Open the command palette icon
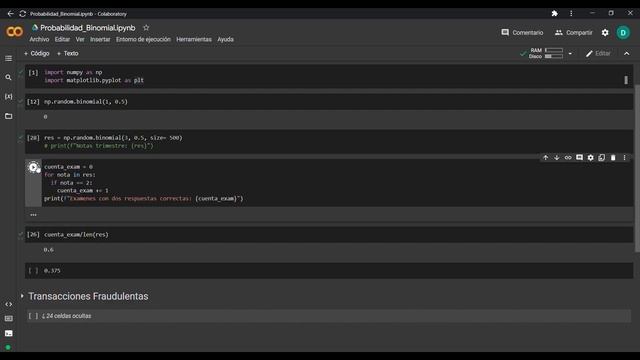Viewport: 640px width, 360px height. click(x=8, y=318)
